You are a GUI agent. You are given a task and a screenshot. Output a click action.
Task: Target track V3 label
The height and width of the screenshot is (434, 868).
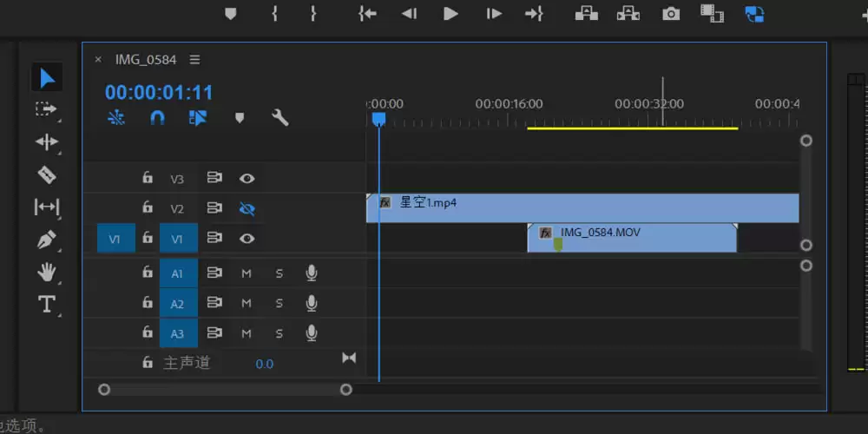177,180
